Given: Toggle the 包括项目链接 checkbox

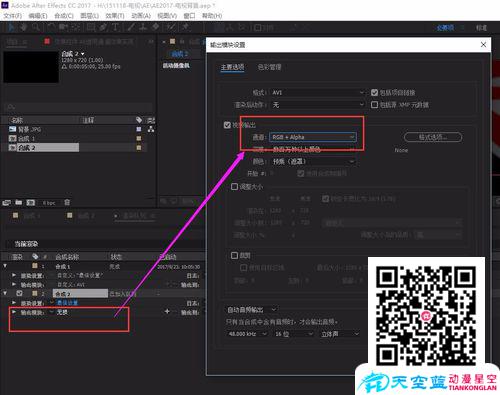Looking at the screenshot, I should tap(374, 92).
